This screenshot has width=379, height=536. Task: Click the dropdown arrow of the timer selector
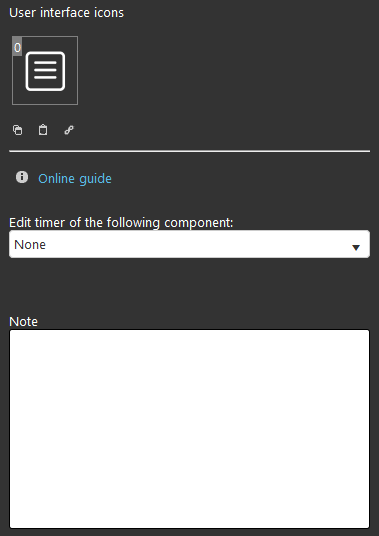pyautogui.click(x=356, y=247)
